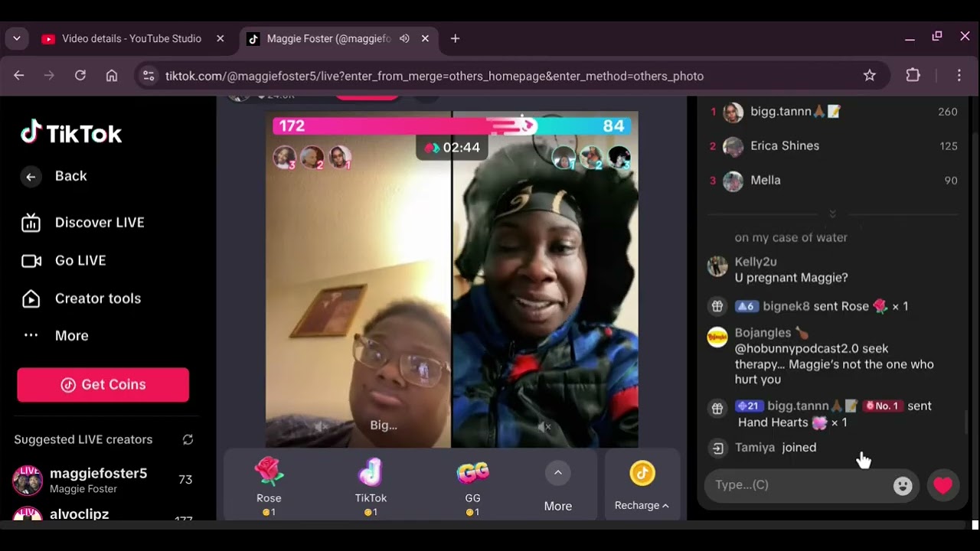Open Bojangles commenter avatar
This screenshot has height=551, width=980.
pos(717,337)
